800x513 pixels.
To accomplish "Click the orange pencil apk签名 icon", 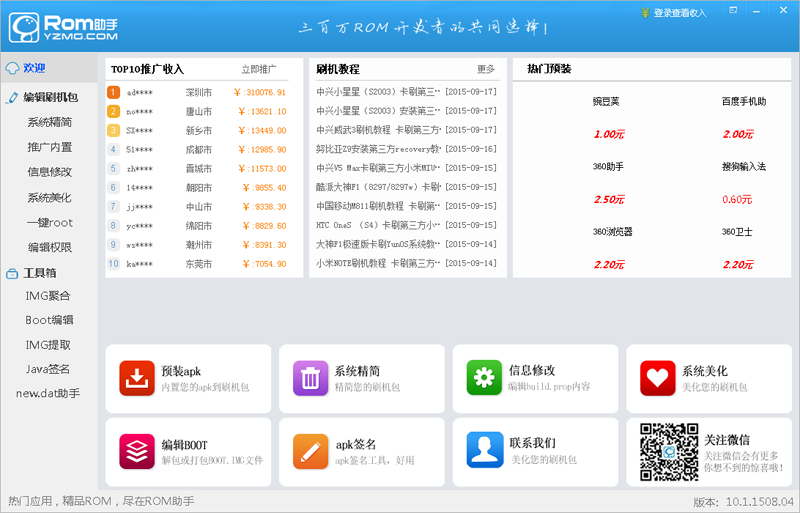I will [x=311, y=451].
